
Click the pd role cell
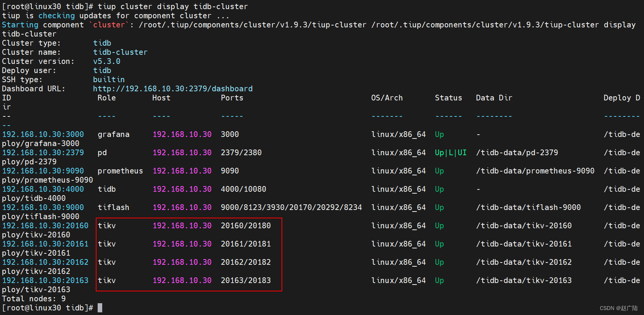click(x=102, y=153)
